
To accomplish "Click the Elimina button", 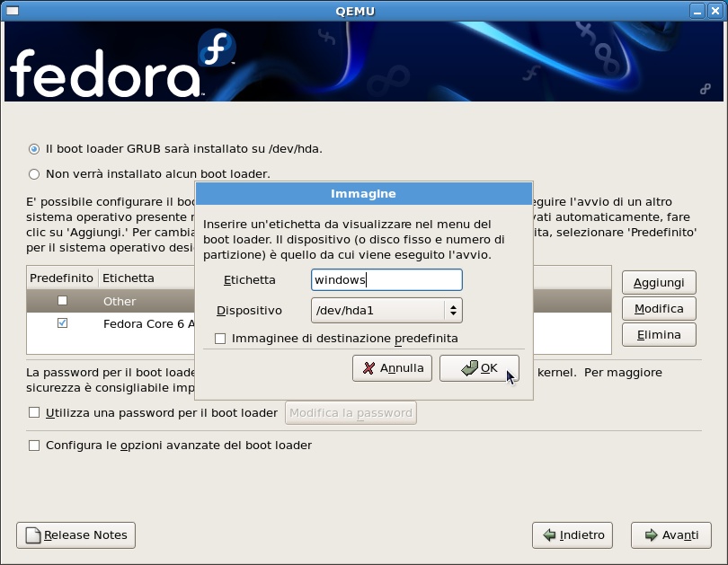I will 659,334.
